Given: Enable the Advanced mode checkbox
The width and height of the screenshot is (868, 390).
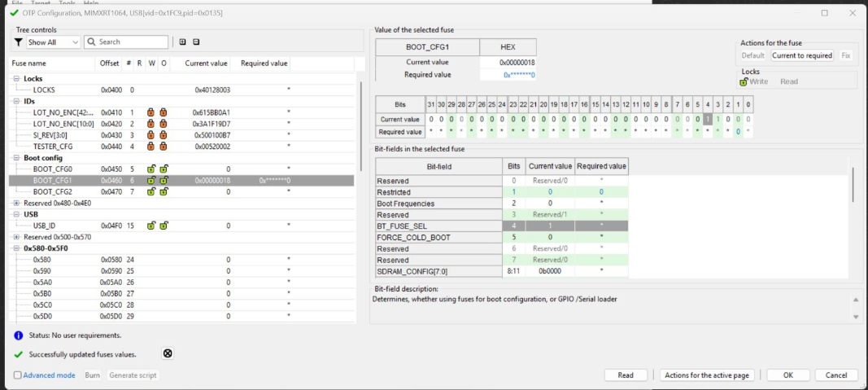Looking at the screenshot, I should coord(18,375).
